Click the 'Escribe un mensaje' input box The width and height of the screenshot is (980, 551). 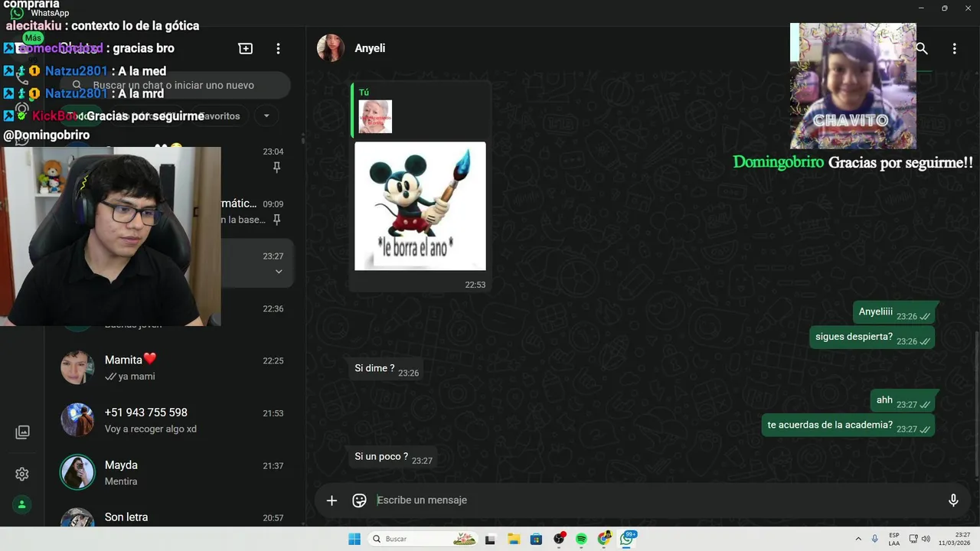coord(656,500)
